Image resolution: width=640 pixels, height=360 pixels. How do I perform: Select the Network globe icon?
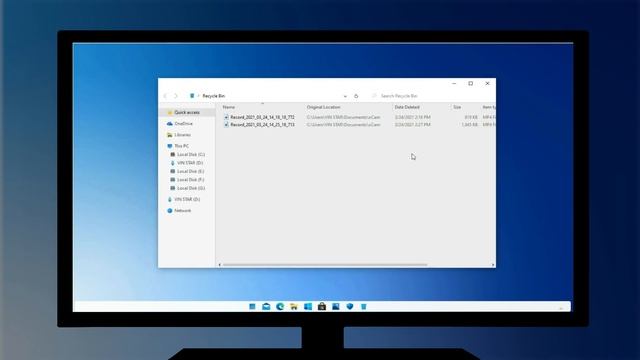pyautogui.click(x=170, y=211)
